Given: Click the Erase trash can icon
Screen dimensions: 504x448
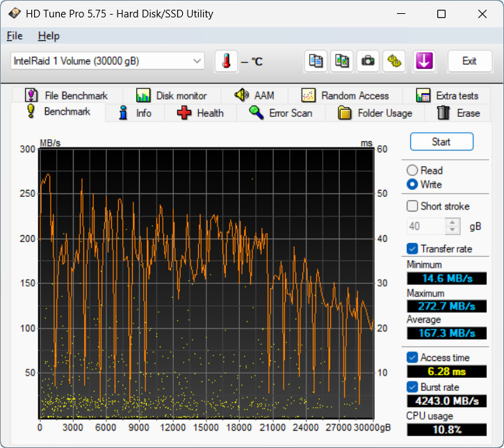Looking at the screenshot, I should [444, 113].
